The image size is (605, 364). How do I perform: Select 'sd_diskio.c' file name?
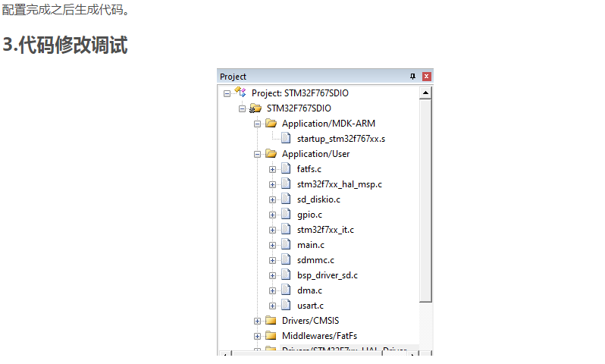pos(318,199)
